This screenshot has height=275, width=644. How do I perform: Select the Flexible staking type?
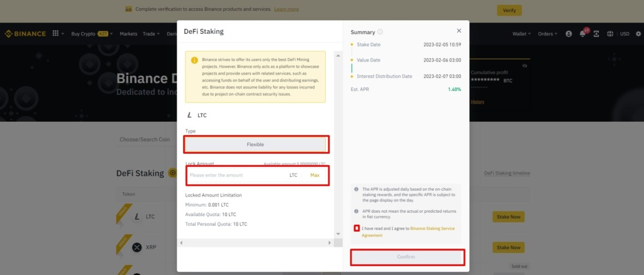click(x=255, y=144)
